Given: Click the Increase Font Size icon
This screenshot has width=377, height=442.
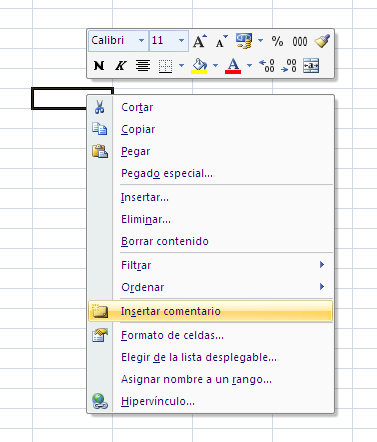Looking at the screenshot, I should (x=200, y=41).
